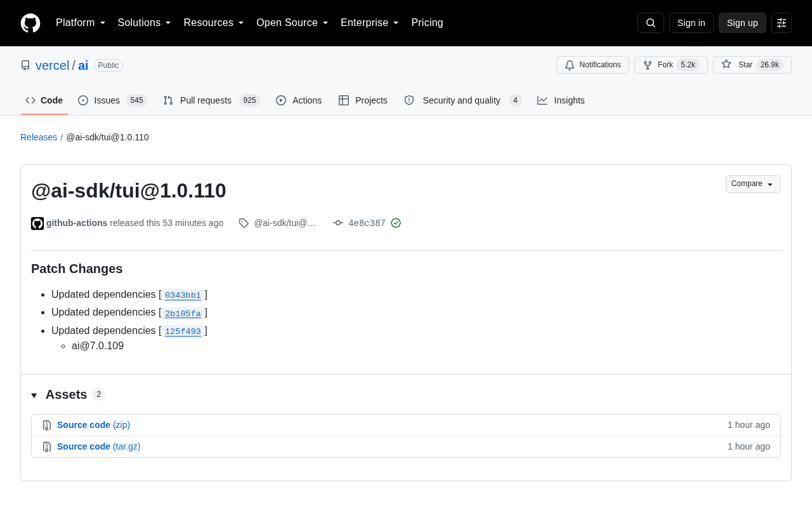The width and height of the screenshot is (812, 508).
Task: Go to Releases breadcrumb link
Action: click(39, 137)
